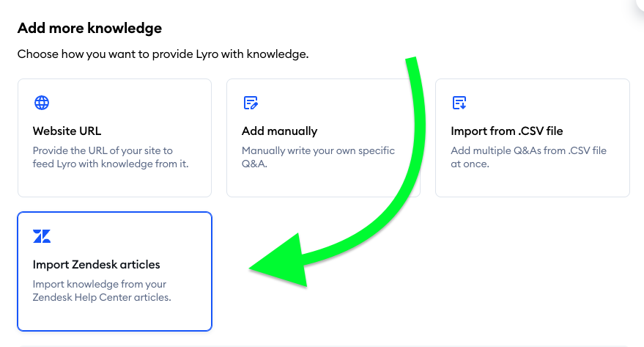Open the Import from .CSV file card
Image resolution: width=644 pixels, height=347 pixels.
[x=533, y=138]
